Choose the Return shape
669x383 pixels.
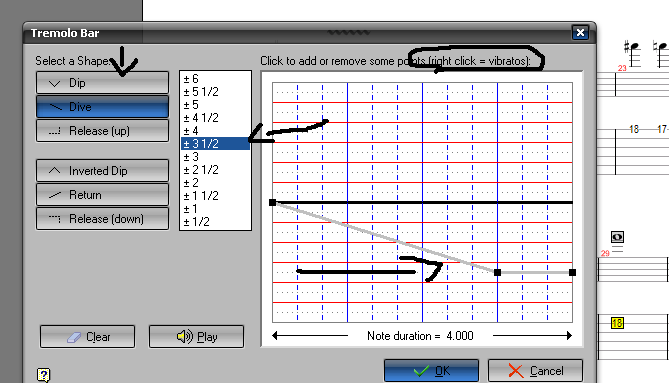click(x=102, y=194)
